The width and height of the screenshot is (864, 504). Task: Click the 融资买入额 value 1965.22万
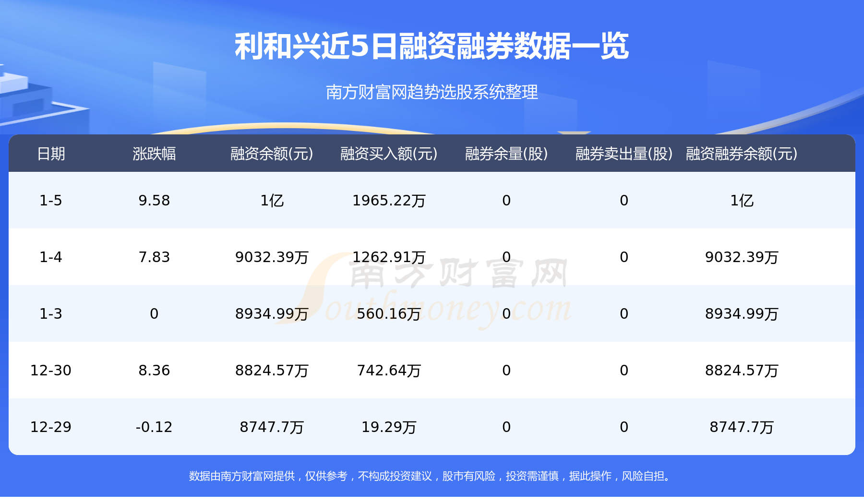tap(389, 201)
